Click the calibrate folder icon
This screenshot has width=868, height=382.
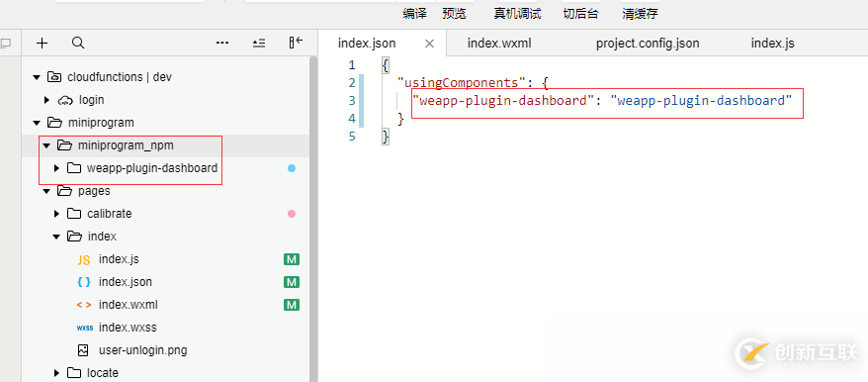coord(74,214)
